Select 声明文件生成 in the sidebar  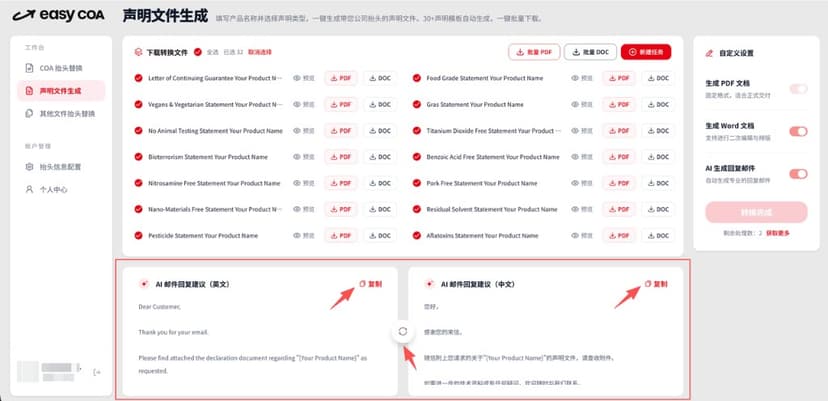click(x=61, y=91)
